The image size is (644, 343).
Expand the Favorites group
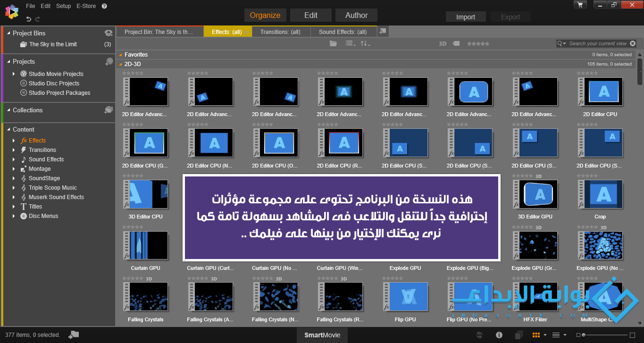[x=120, y=55]
